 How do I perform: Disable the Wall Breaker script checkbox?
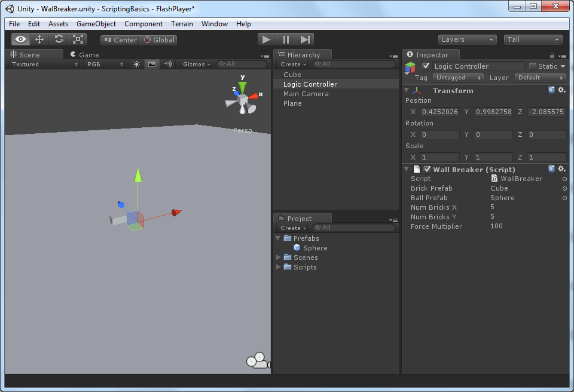point(427,169)
